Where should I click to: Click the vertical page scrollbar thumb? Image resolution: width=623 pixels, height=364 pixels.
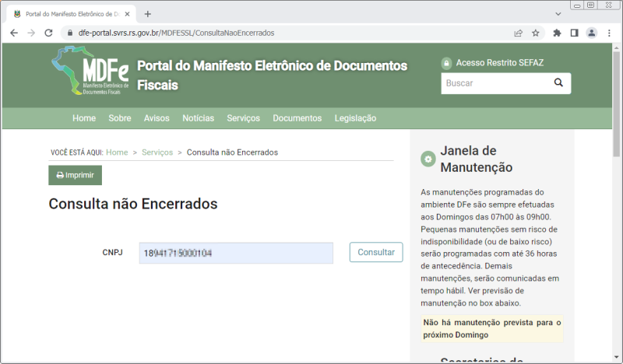pos(616,103)
